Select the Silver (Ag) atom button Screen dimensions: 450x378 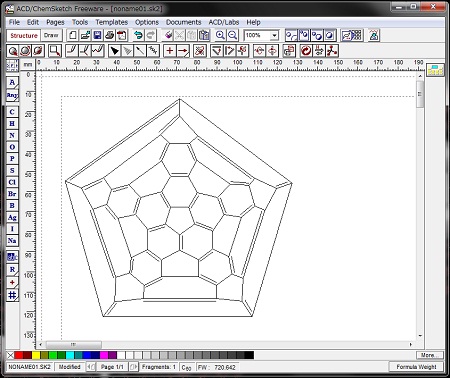click(x=12, y=217)
